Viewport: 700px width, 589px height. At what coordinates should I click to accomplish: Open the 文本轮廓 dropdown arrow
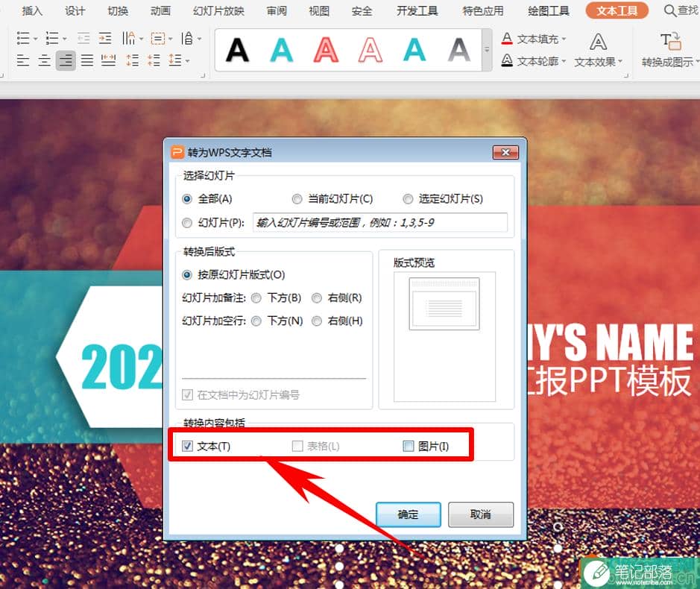click(x=564, y=60)
